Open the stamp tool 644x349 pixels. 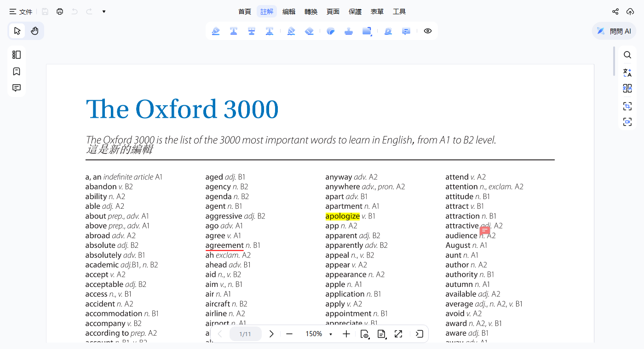pos(349,31)
